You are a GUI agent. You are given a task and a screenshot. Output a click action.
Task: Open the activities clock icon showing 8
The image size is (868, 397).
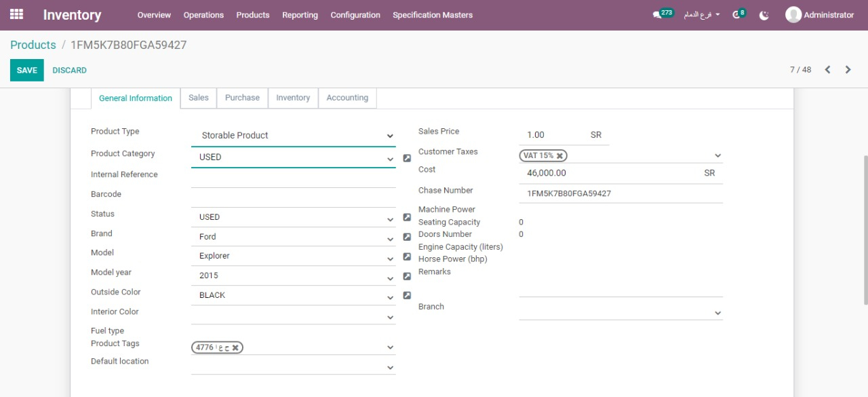736,15
